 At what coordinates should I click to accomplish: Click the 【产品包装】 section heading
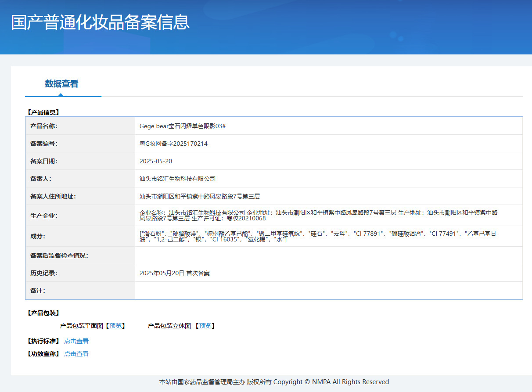[x=43, y=313]
